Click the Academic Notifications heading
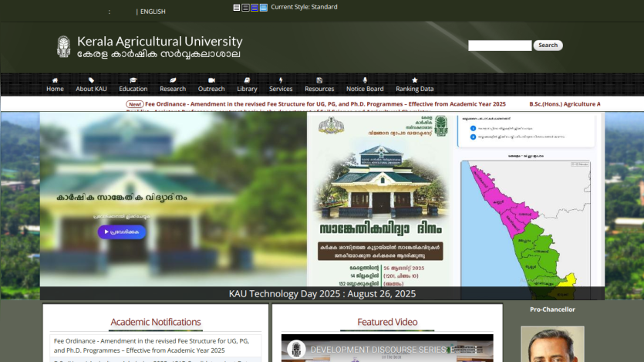 pyautogui.click(x=156, y=322)
